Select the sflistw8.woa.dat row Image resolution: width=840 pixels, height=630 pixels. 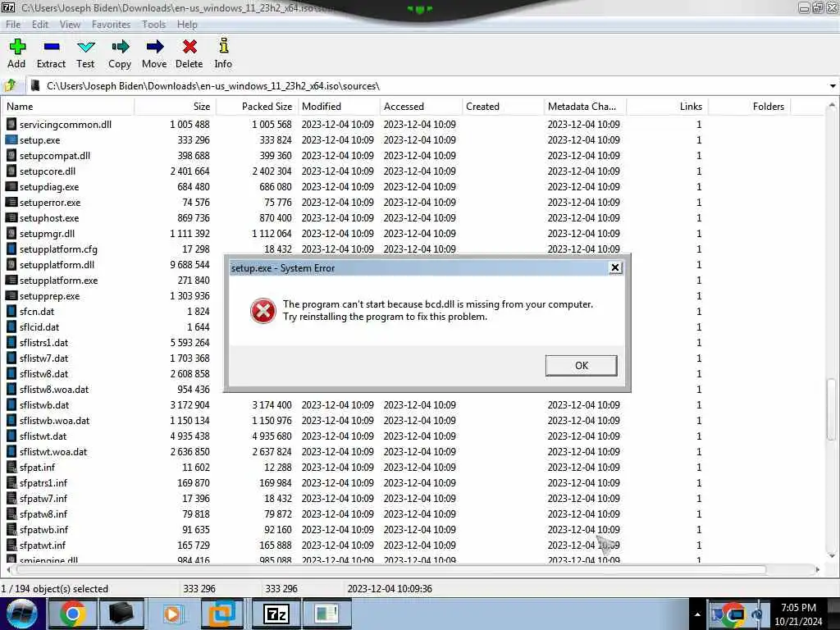point(112,390)
